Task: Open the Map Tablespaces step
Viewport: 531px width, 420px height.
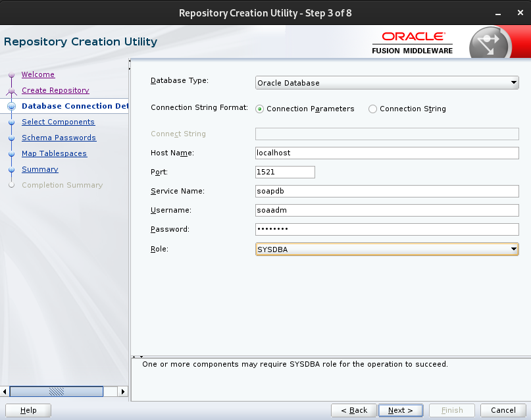Action: tap(54, 153)
